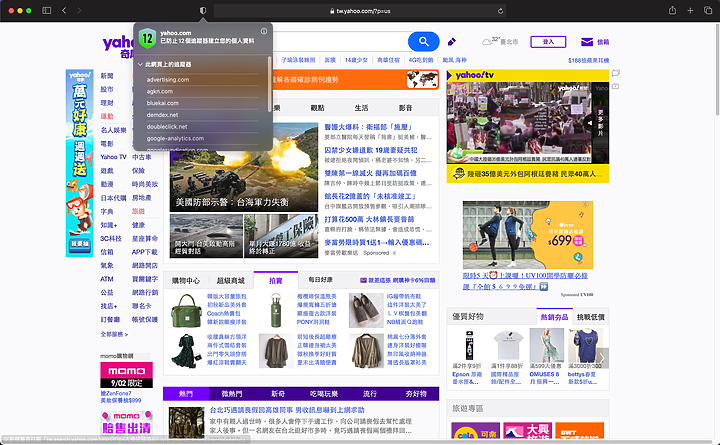The image size is (720, 445).
Task: Click the blue Yahoo search button
Action: [x=423, y=42]
